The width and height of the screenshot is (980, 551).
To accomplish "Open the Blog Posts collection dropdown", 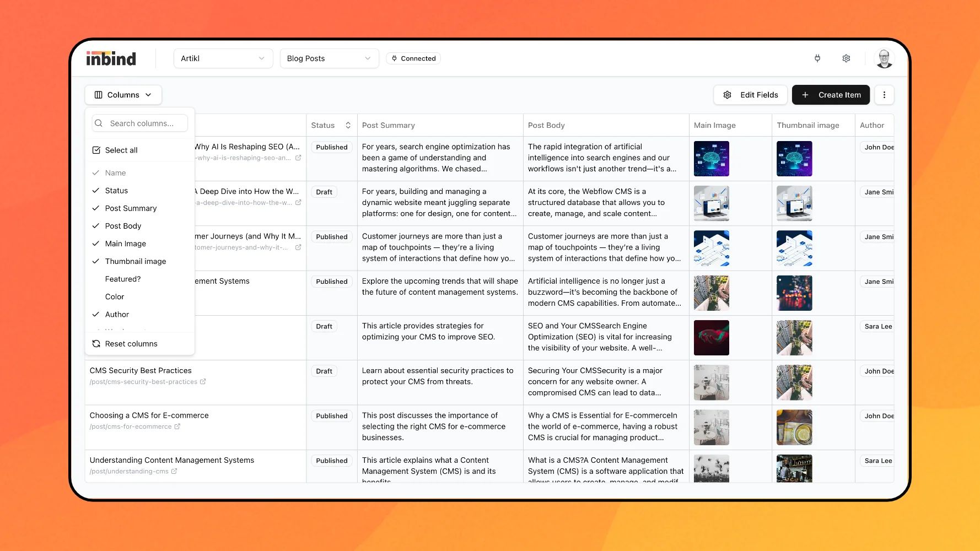I will point(329,58).
